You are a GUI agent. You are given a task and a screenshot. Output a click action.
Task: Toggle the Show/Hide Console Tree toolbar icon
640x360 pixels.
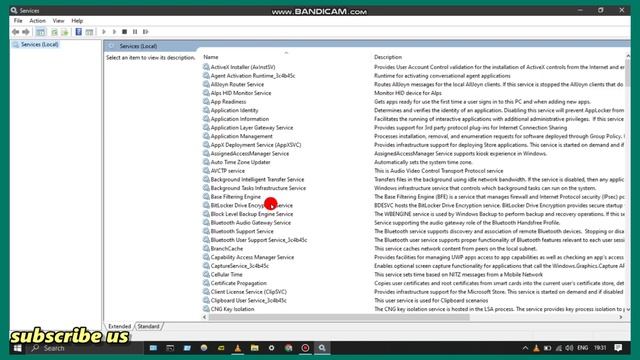tap(40, 32)
